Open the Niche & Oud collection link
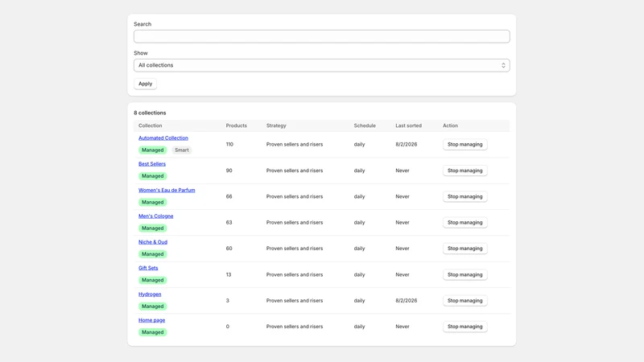Viewport: 644px width, 362px height. [x=153, y=242]
